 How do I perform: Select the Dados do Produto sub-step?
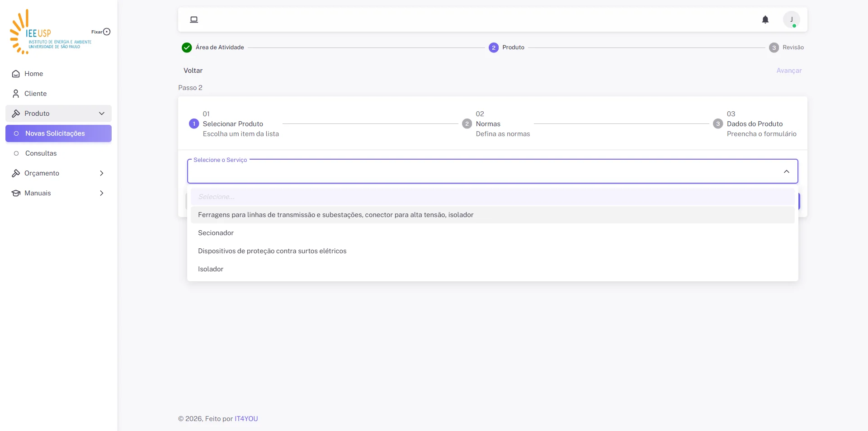coord(755,124)
